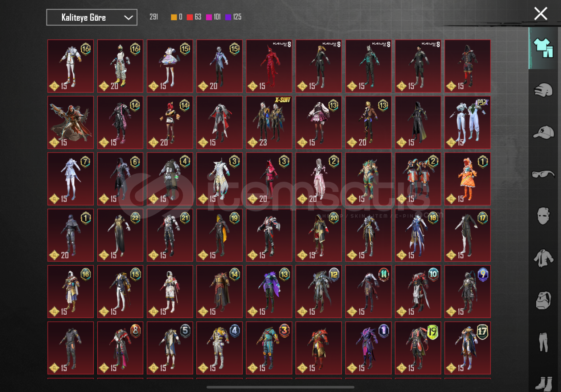Screen dimensions: 561x392
Task: Choose the orange duo outfit with badge 2
Action: tap(418, 179)
